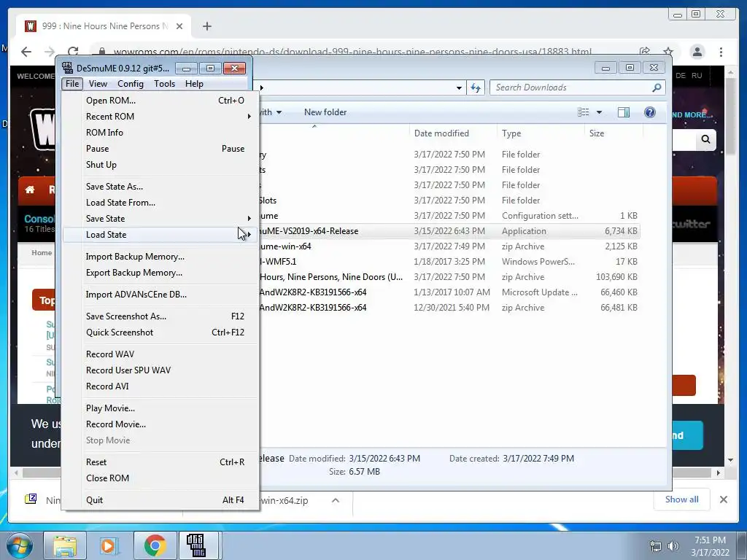Click the website search magnifier button
The image size is (747, 560).
(x=705, y=139)
